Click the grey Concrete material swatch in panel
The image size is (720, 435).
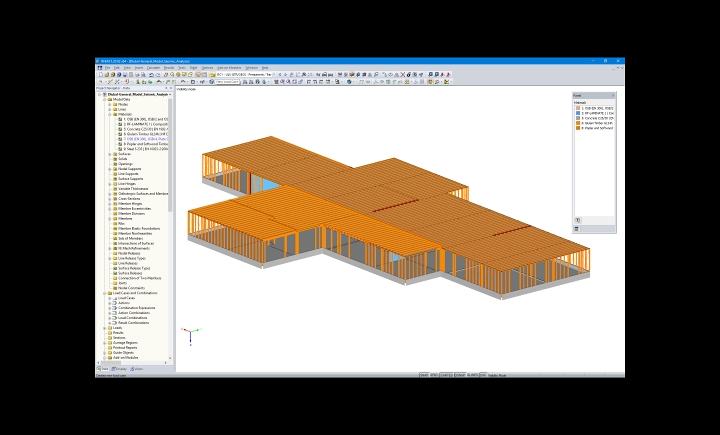(578, 118)
